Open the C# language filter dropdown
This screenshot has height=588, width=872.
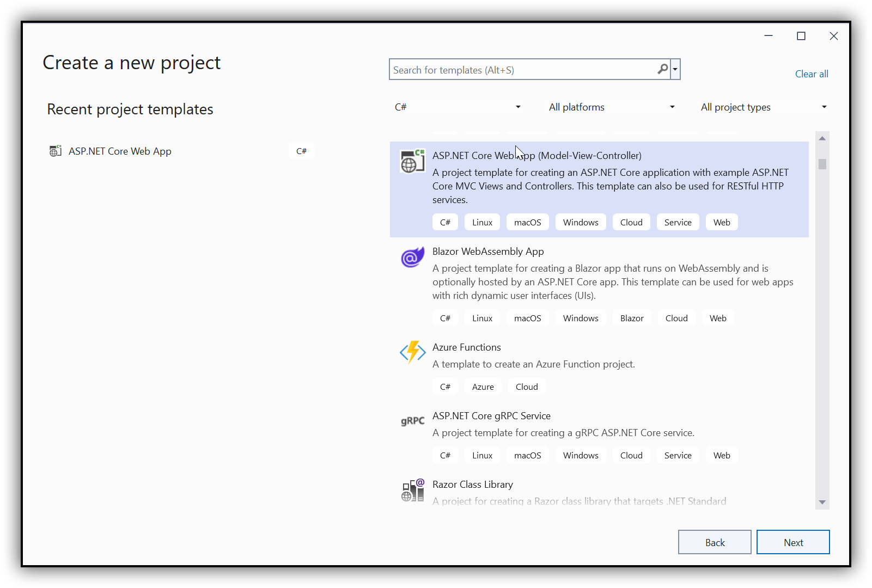coord(458,107)
